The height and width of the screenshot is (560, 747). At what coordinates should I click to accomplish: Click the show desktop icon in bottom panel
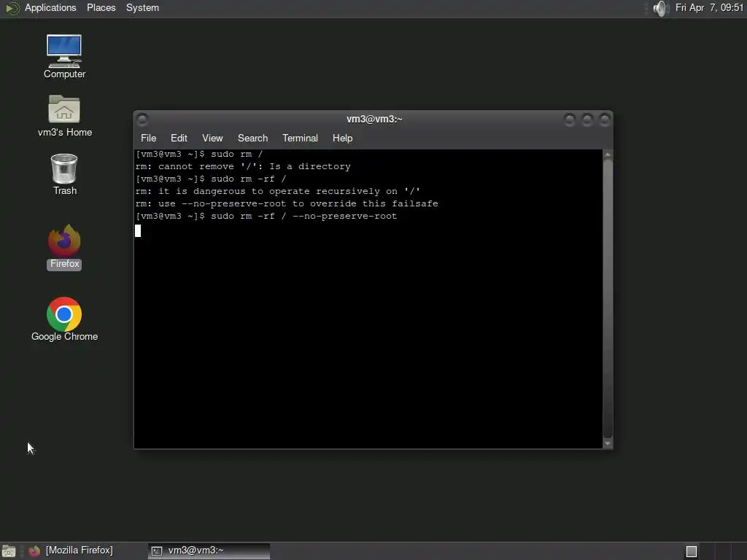[x=8, y=551]
